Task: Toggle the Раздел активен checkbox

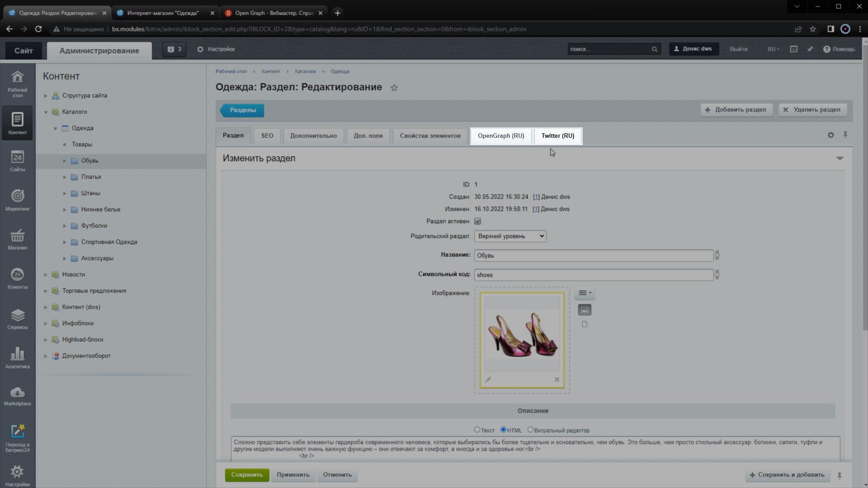Action: coord(477,221)
